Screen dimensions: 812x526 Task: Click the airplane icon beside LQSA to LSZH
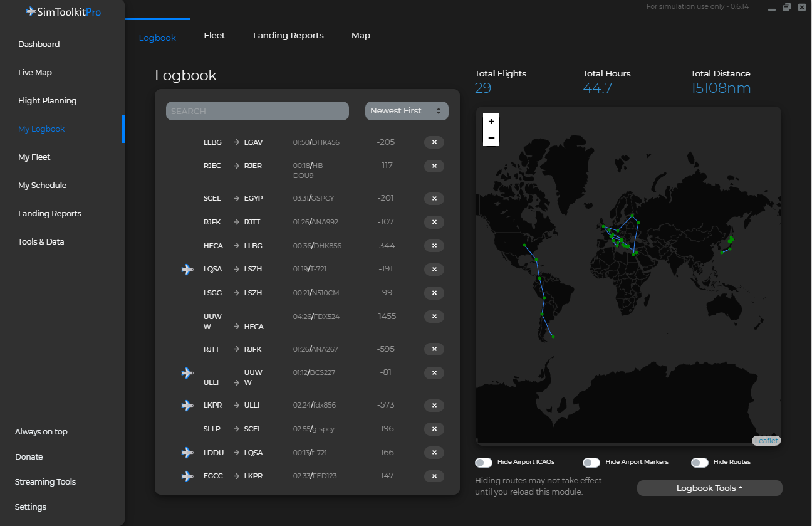click(x=187, y=270)
